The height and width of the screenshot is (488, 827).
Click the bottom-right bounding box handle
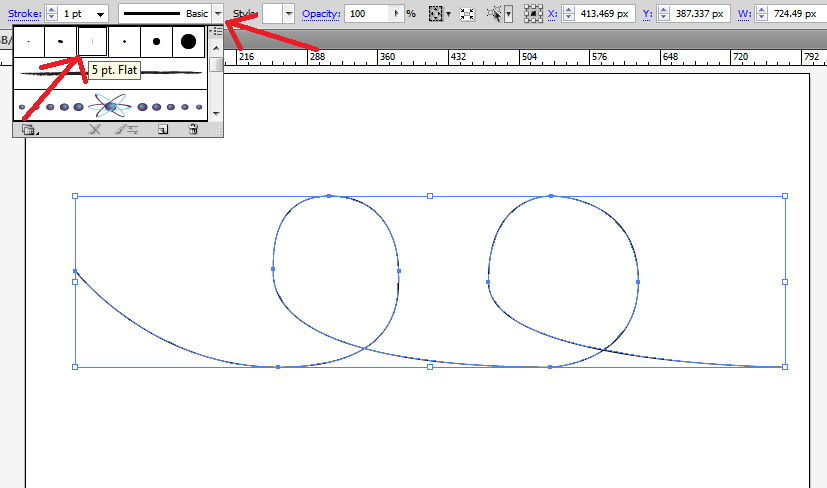[785, 367]
